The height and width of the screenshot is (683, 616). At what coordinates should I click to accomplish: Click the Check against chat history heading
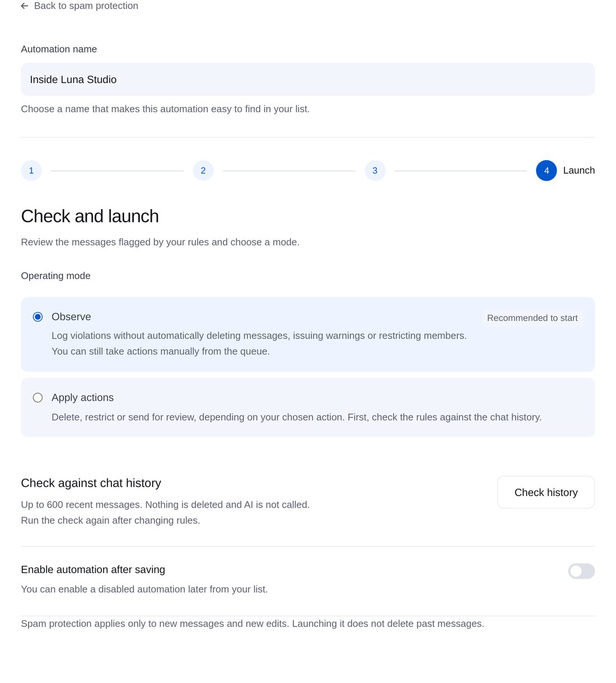[91, 483]
